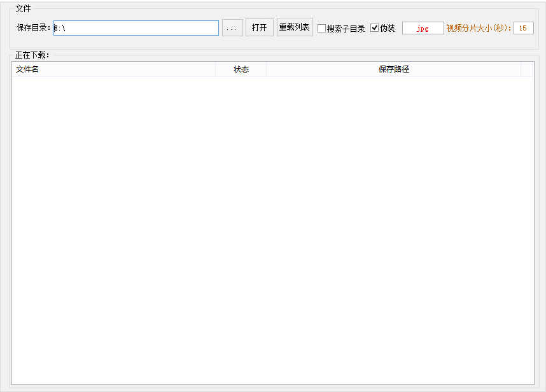Screen dimensions: 546x392
Task: Uncheck the 伪装 checkbox
Action: click(374, 28)
